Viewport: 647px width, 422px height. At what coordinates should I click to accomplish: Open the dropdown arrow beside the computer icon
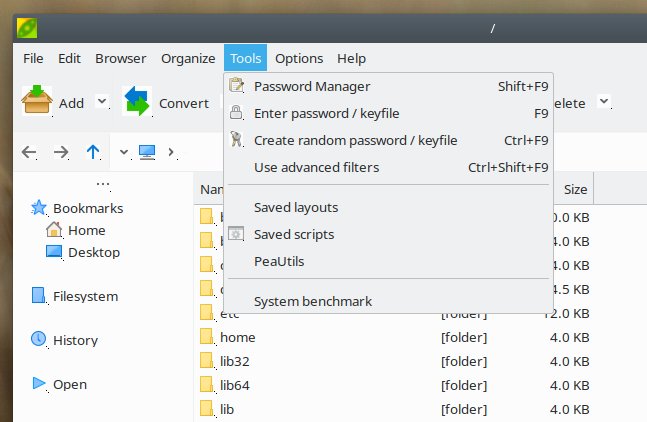pos(124,152)
